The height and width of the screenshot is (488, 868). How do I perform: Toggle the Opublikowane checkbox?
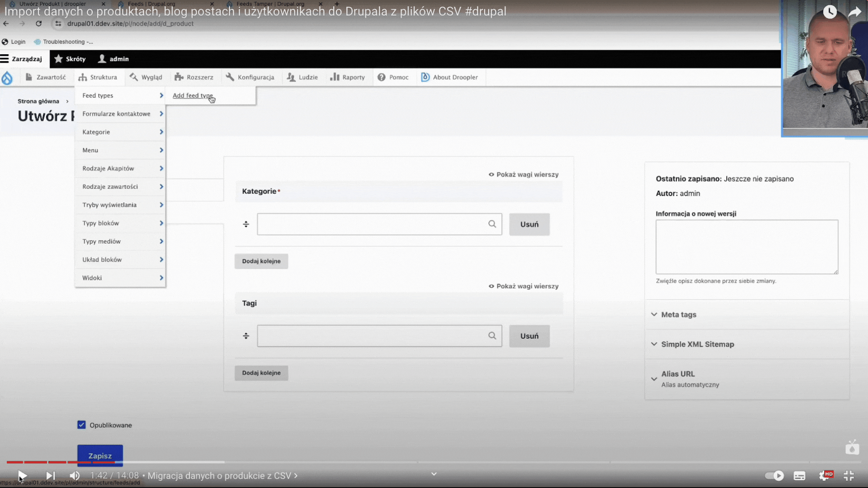81,425
